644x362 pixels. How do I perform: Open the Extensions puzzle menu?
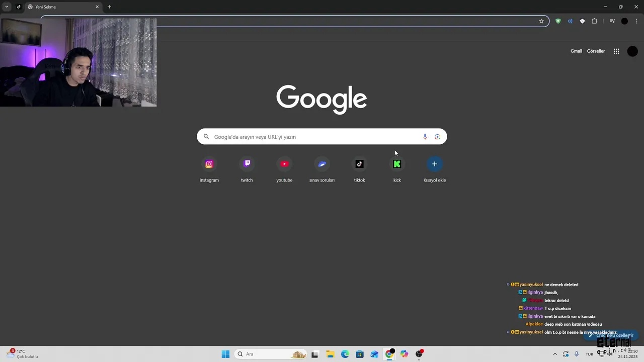[595, 21]
